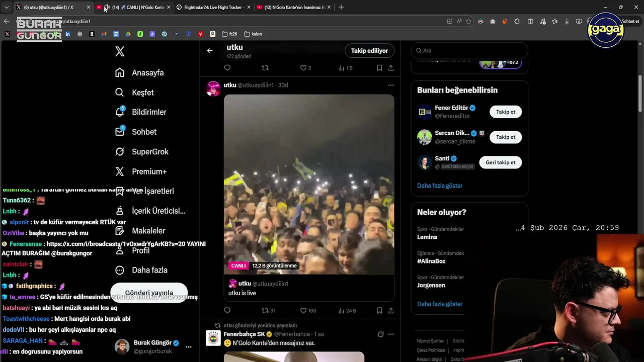This screenshot has height=362, width=644.
Task: Open Sohbet messages in sidebar
Action: 136,132
